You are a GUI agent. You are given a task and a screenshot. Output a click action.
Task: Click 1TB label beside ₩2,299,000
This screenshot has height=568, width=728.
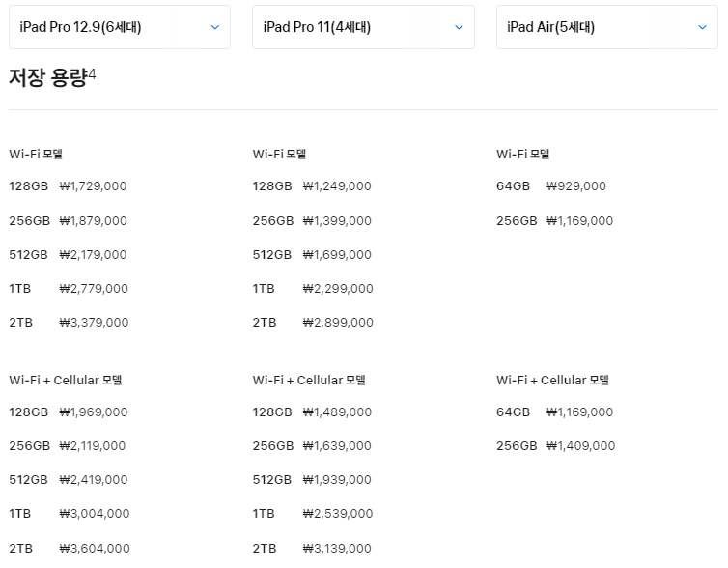point(264,289)
